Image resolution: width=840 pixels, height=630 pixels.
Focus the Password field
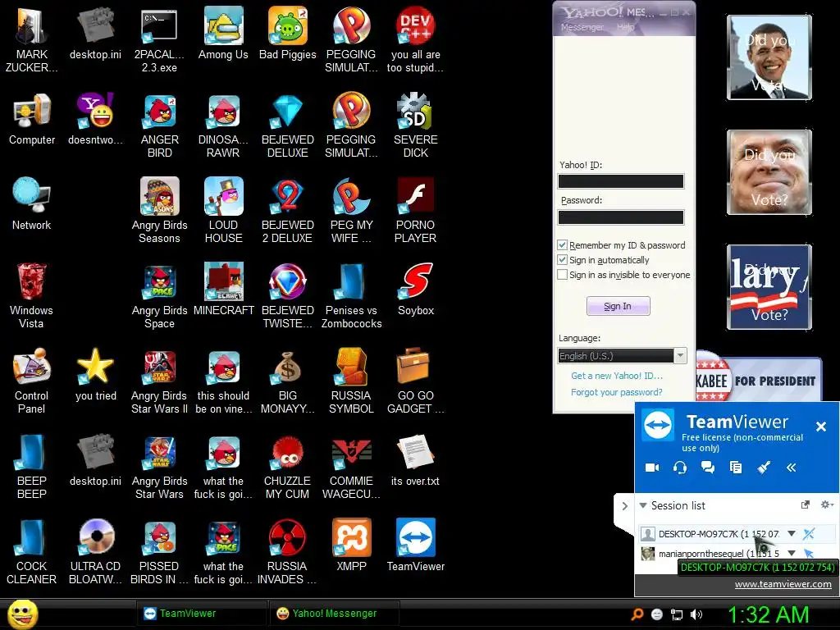click(621, 217)
